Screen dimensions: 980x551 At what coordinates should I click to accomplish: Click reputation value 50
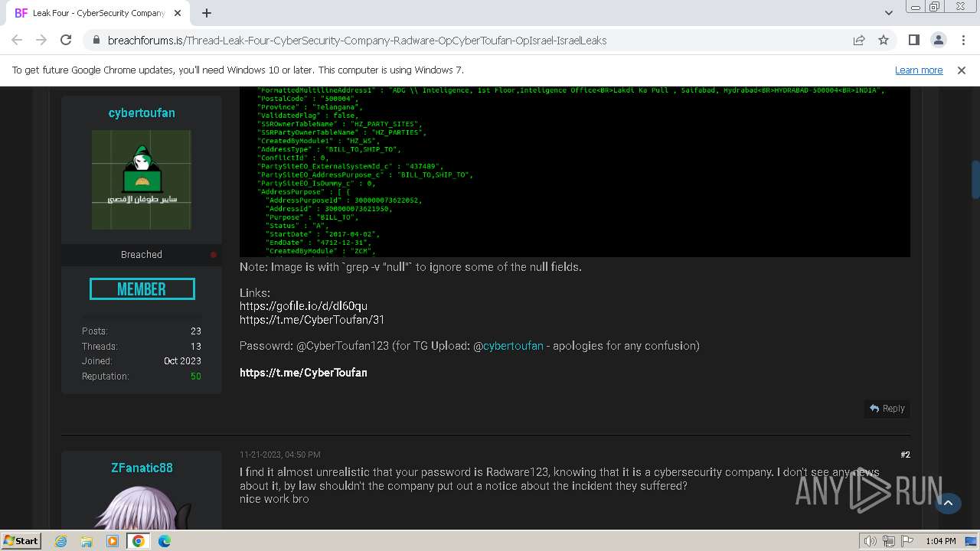coord(196,377)
